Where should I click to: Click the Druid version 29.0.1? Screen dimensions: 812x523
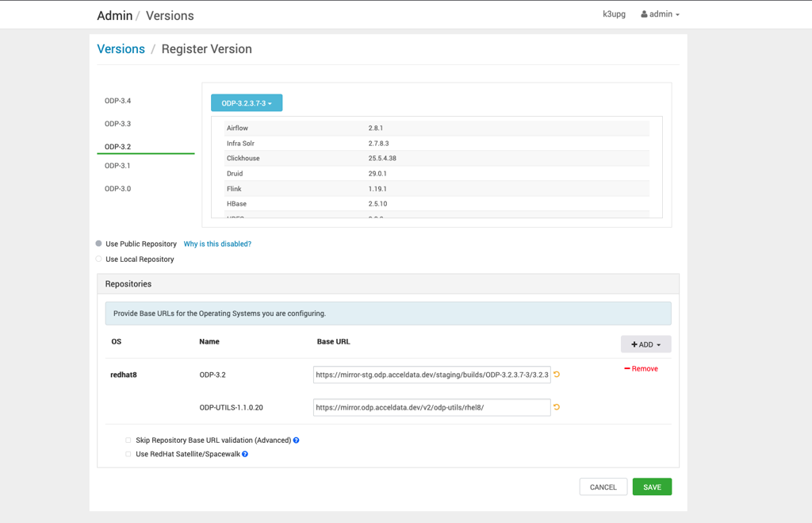click(377, 174)
